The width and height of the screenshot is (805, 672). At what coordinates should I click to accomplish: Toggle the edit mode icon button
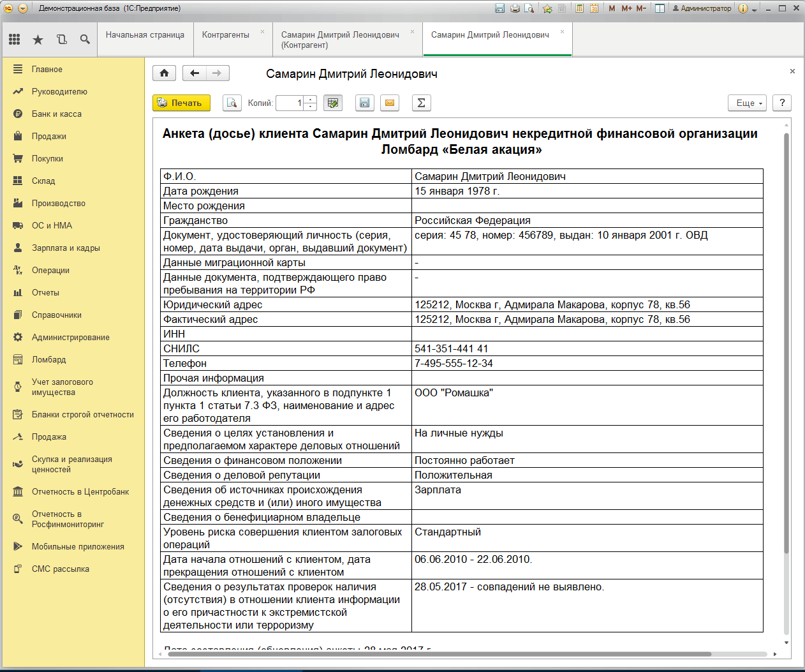333,103
